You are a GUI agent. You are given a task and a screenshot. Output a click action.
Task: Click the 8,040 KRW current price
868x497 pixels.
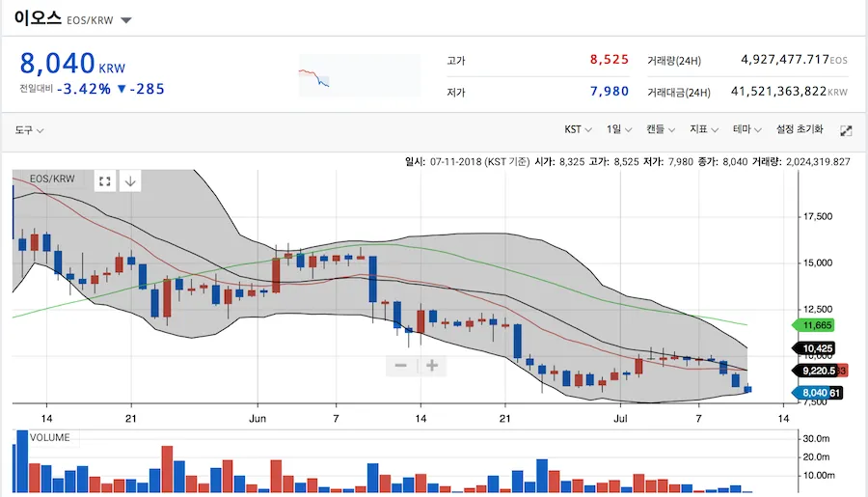[x=72, y=64]
